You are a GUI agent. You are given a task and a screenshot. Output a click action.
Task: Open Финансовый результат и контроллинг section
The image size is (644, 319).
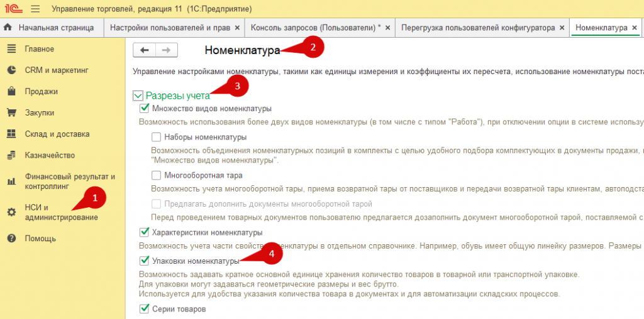pyautogui.click(x=70, y=181)
